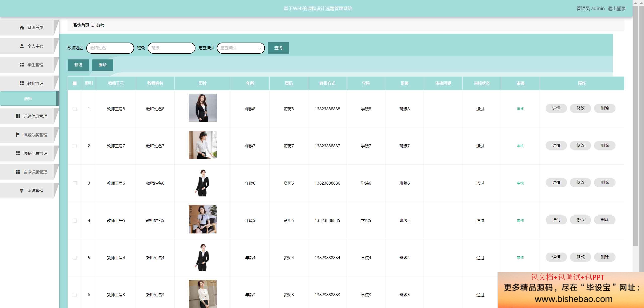Open 详情 for 教师姓名8

tap(556, 108)
